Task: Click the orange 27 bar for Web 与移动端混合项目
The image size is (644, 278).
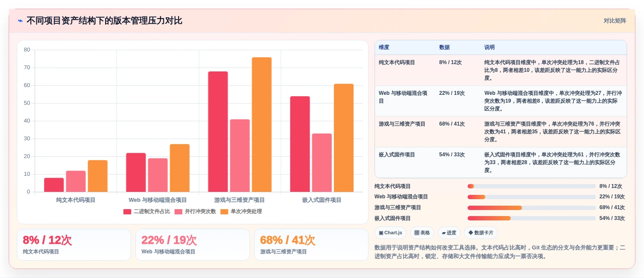Action: [x=180, y=168]
